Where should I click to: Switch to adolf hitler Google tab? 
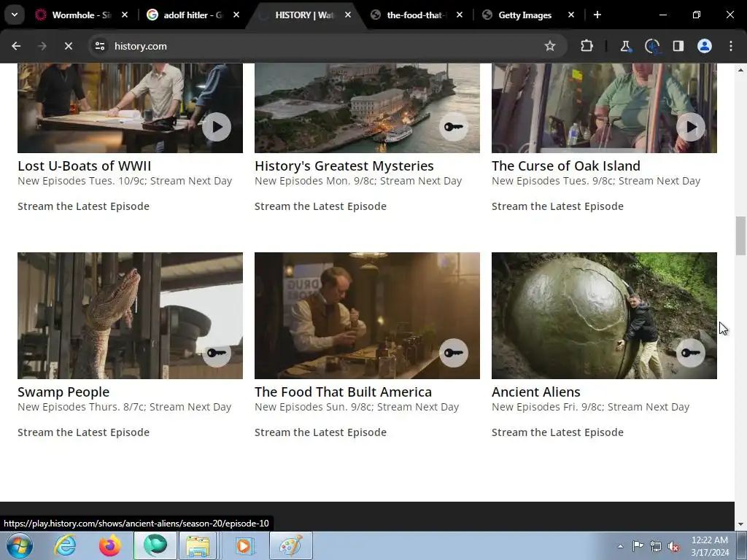pyautogui.click(x=193, y=15)
